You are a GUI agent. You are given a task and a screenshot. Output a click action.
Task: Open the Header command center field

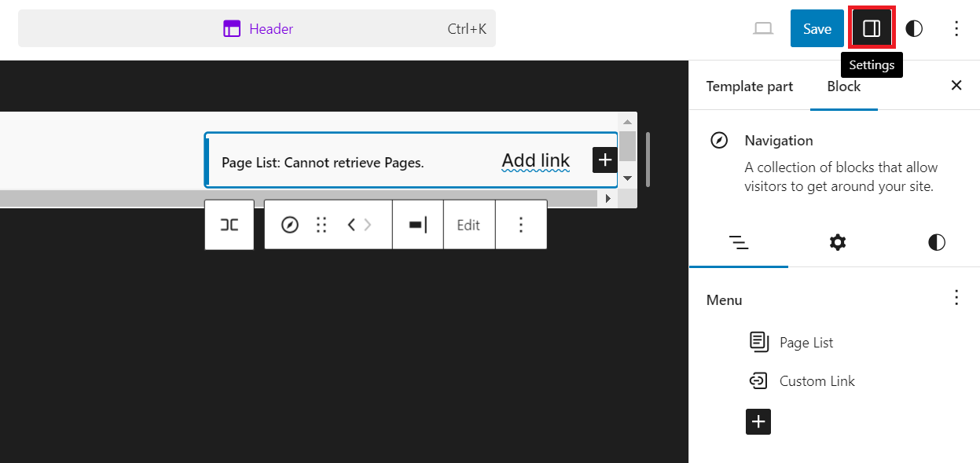coord(258,28)
